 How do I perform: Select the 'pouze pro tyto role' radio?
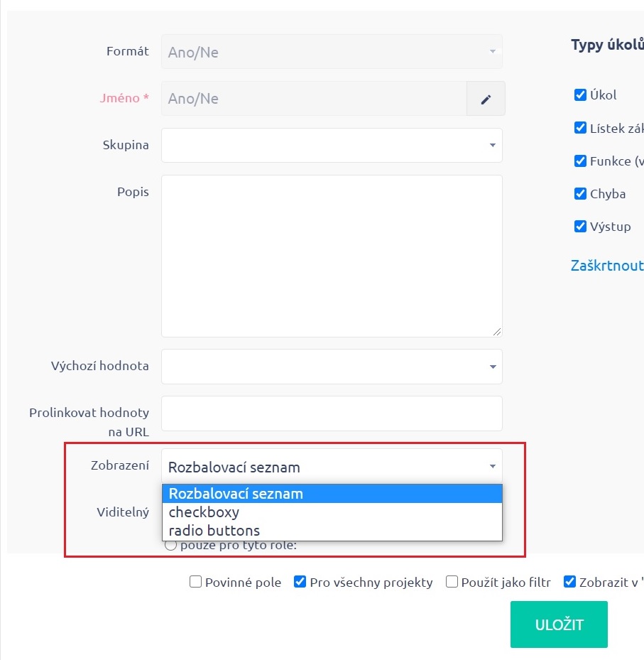point(170,546)
